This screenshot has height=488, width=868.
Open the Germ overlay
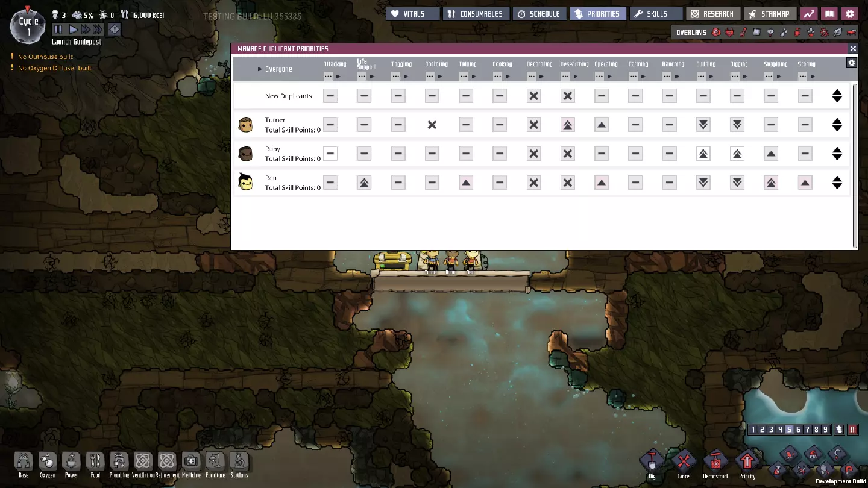pyautogui.click(x=825, y=32)
